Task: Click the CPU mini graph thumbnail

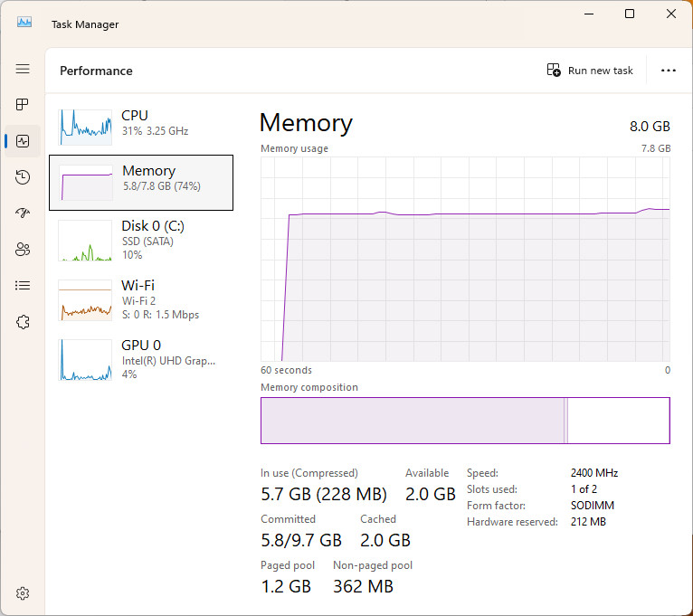Action: point(85,127)
